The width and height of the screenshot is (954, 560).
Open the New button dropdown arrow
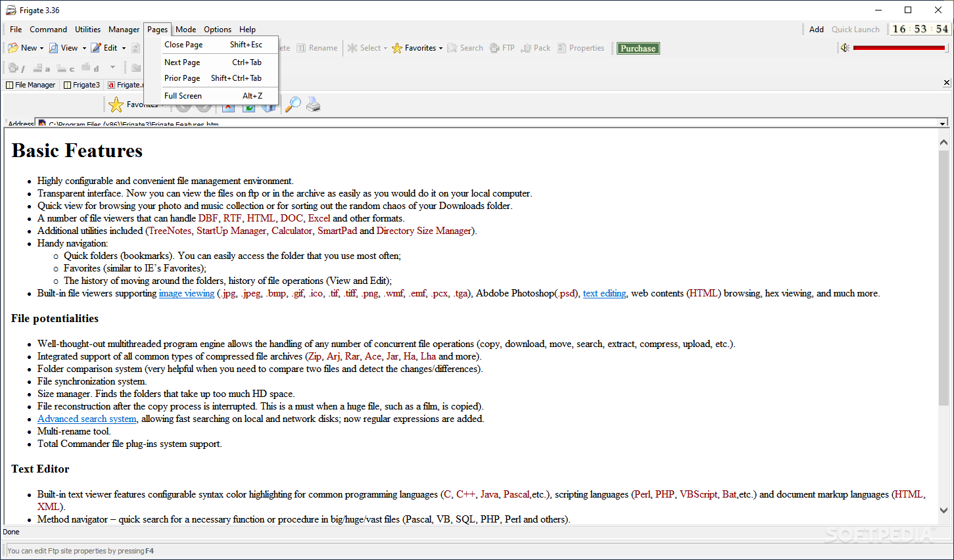pyautogui.click(x=41, y=48)
